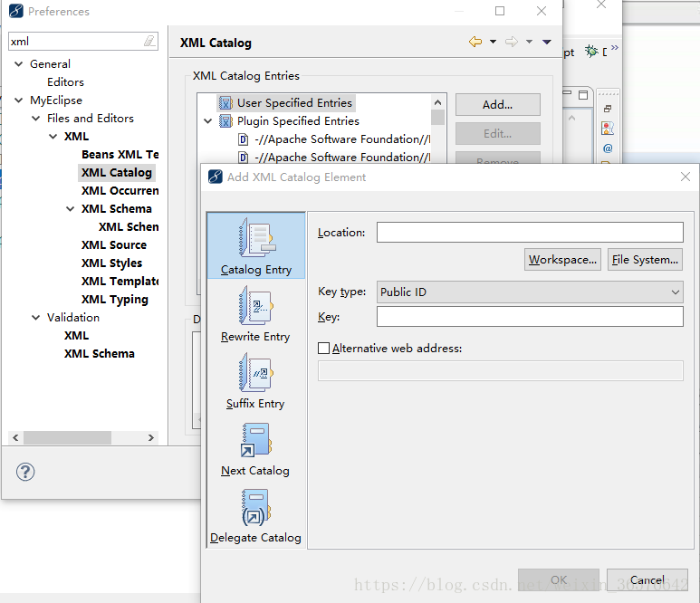Select Beans XML Te tree item
The image size is (700, 603).
pos(120,155)
